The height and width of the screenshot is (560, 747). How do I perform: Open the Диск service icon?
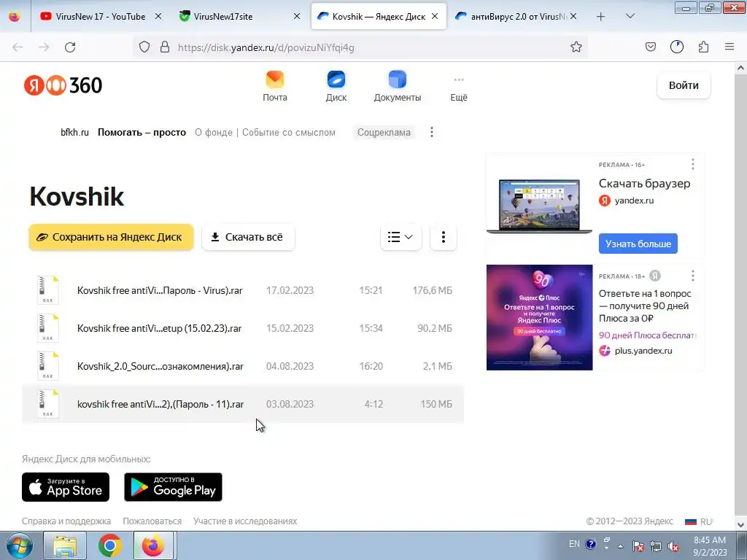(336, 86)
